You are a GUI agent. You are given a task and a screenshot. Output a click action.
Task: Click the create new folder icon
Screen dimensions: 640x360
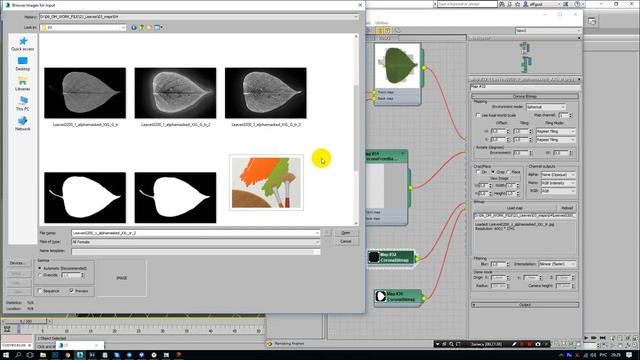149,27
